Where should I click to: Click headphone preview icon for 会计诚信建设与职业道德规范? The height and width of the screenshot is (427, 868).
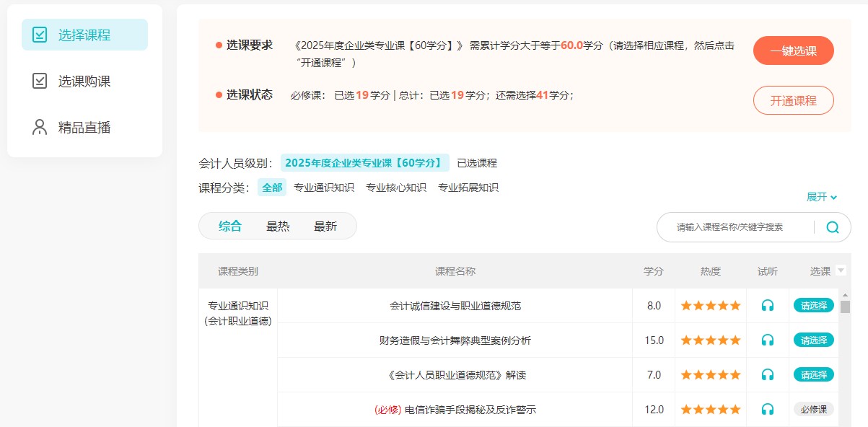point(767,305)
